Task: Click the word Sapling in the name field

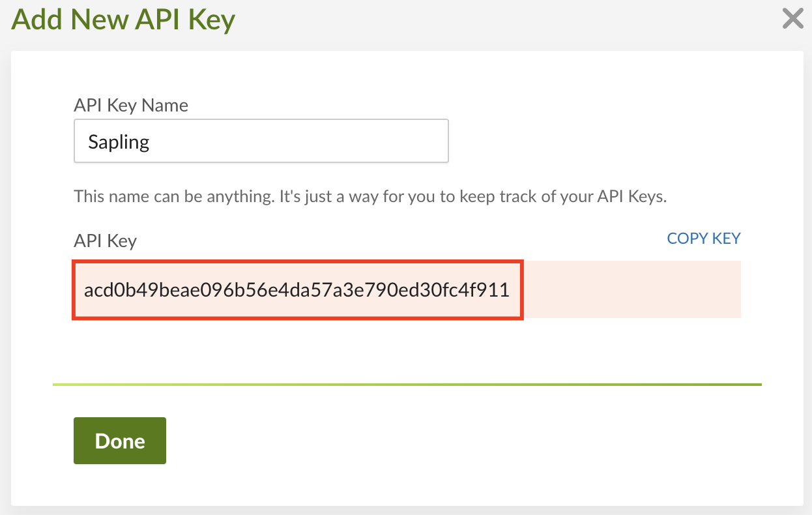Action: (119, 142)
